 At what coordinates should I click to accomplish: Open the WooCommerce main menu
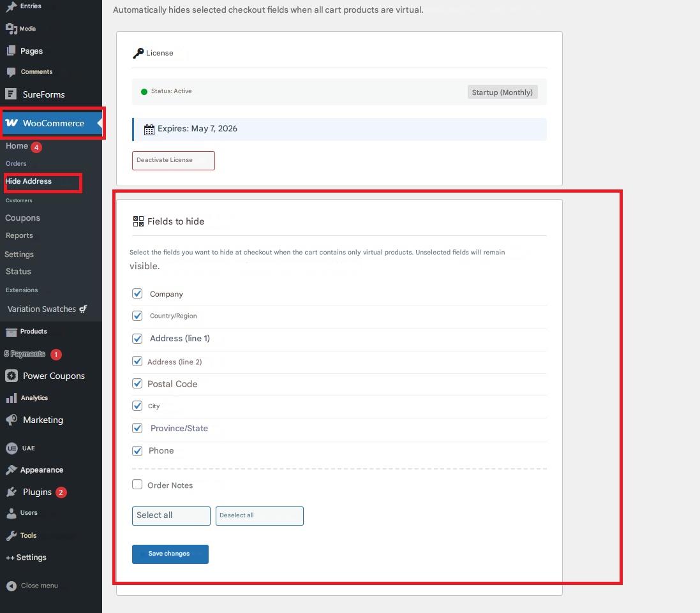[x=53, y=123]
